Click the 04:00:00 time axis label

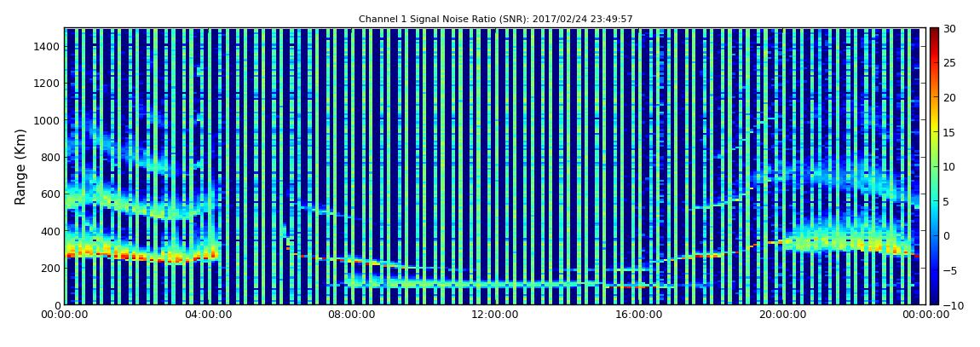click(x=207, y=315)
